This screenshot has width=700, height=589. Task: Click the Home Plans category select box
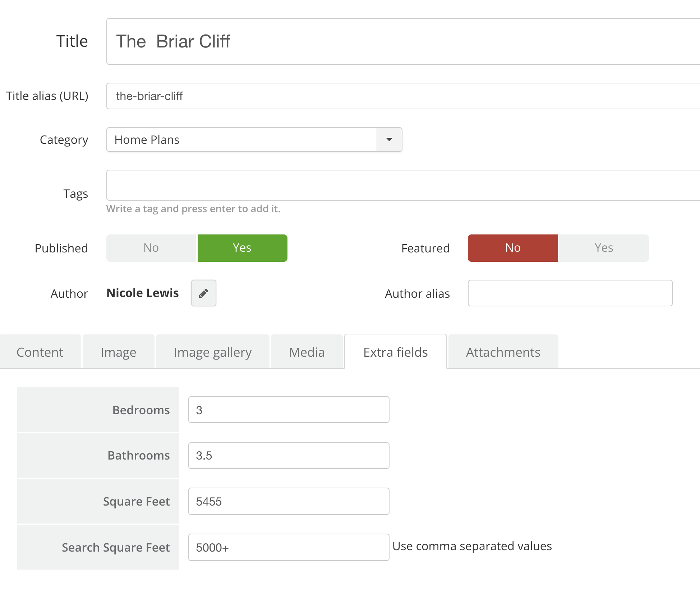(x=241, y=140)
